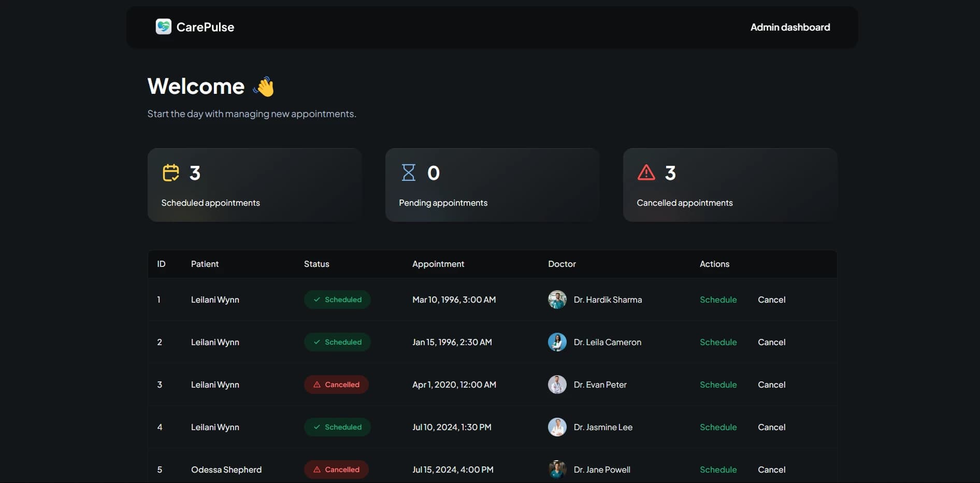Screen dimensions: 980x483
Task: Click the cancelled appointments warning icon
Action: tap(646, 173)
